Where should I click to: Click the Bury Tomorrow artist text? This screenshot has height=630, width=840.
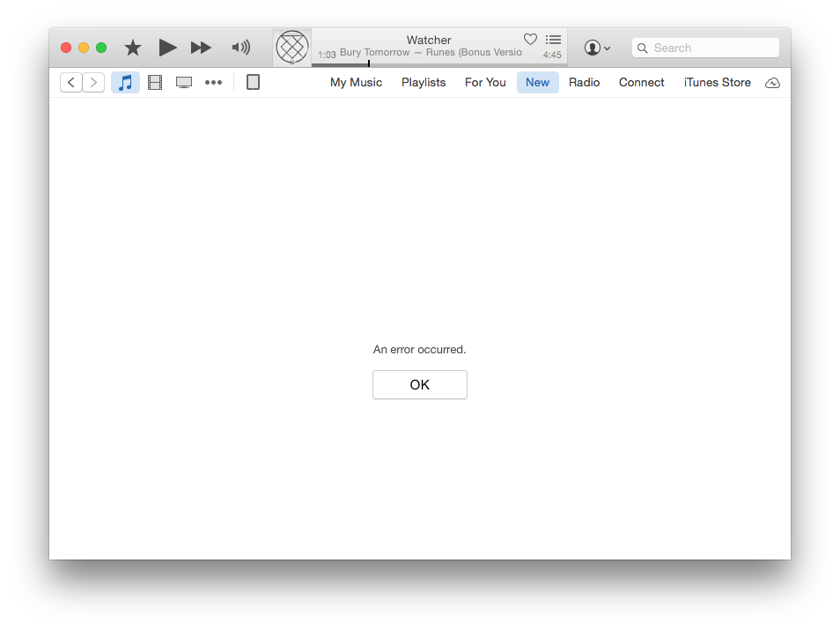pos(374,52)
